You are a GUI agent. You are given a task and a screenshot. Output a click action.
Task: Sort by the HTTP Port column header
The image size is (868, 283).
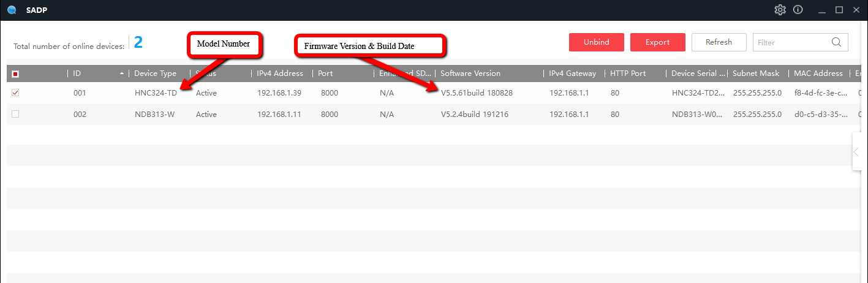628,74
